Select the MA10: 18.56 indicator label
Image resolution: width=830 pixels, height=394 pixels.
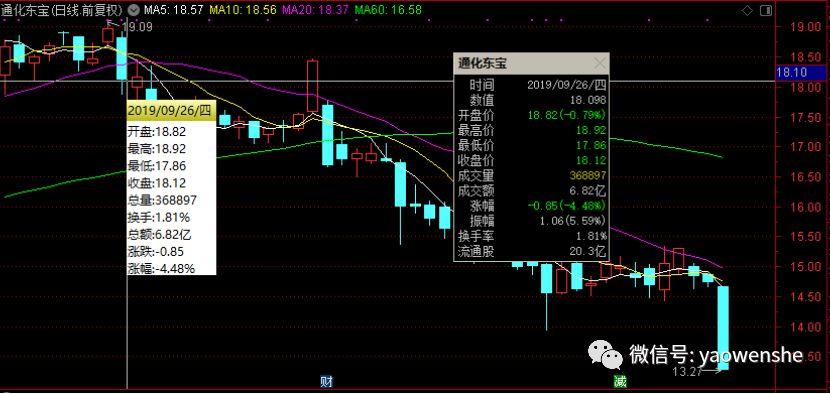[x=243, y=10]
